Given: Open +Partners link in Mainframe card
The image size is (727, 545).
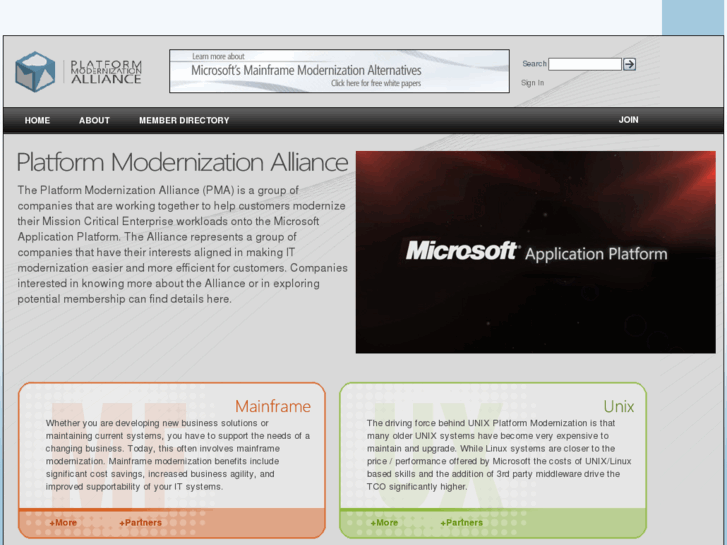Looking at the screenshot, I should point(140,523).
